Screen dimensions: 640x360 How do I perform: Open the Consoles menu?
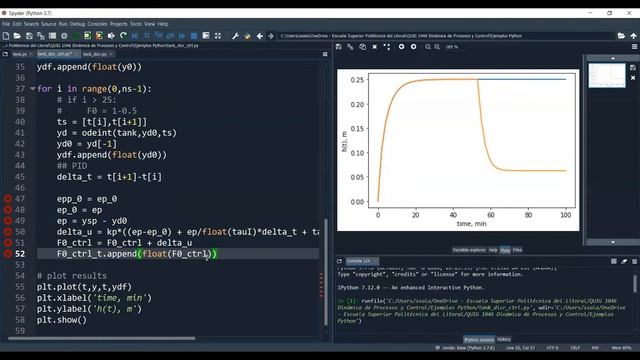pyautogui.click(x=98, y=24)
